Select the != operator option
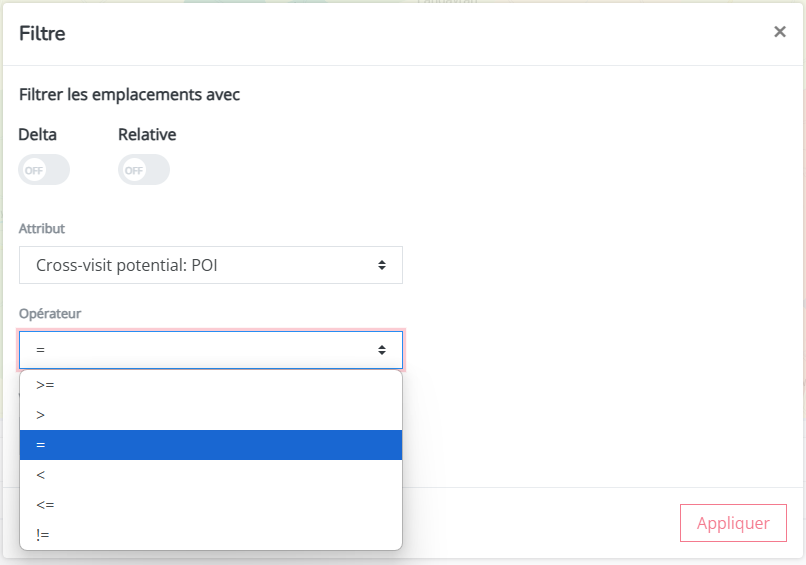 pos(211,535)
